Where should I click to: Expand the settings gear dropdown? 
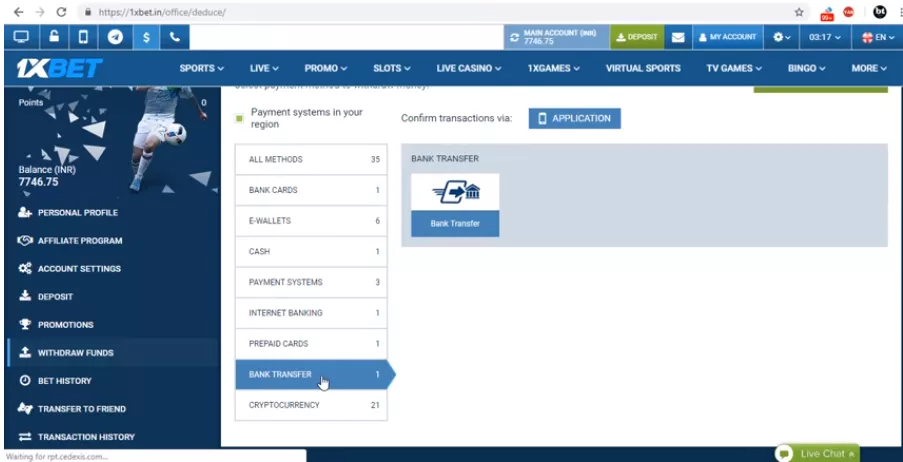[782, 37]
